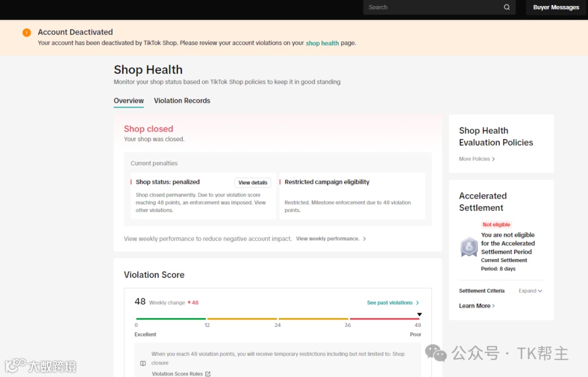
Task: Switch to the Overview tab
Action: point(128,101)
